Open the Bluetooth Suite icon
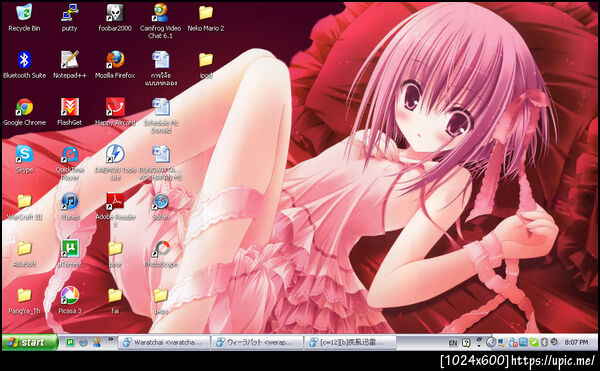600x371 pixels. 24,65
